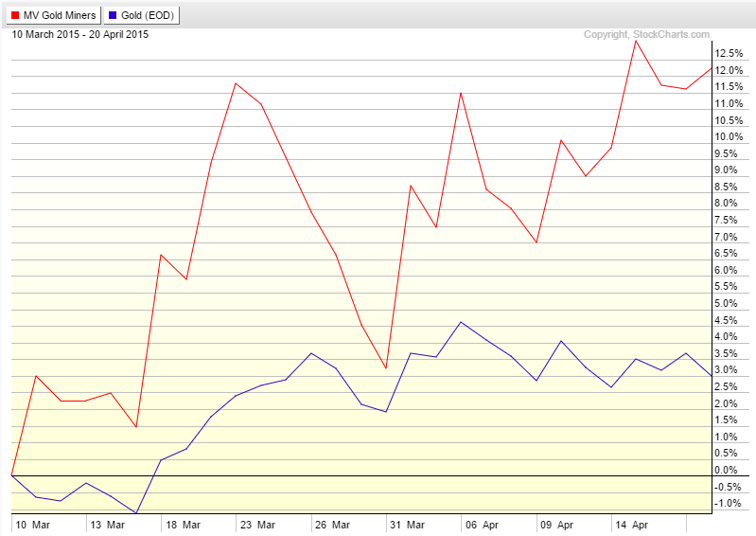The height and width of the screenshot is (536, 756).
Task: Click the 5.0% y-axis label
Action: 726,303
